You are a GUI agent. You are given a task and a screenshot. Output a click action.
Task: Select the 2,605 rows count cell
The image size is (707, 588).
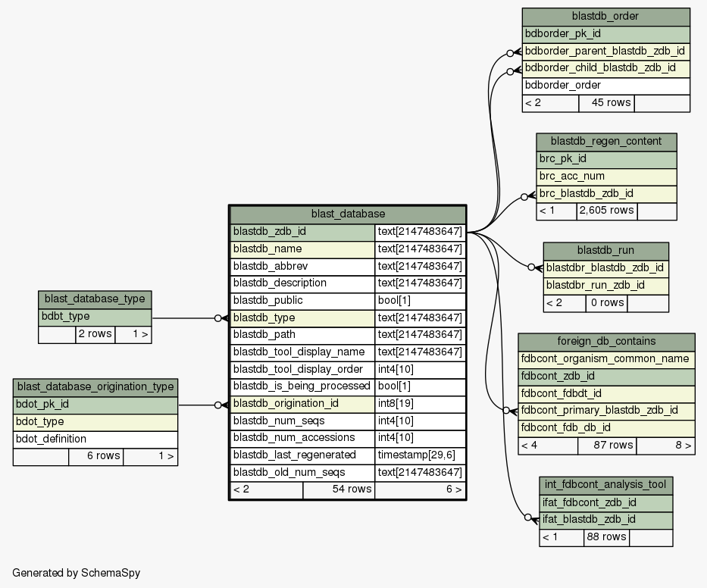pyautogui.click(x=606, y=211)
